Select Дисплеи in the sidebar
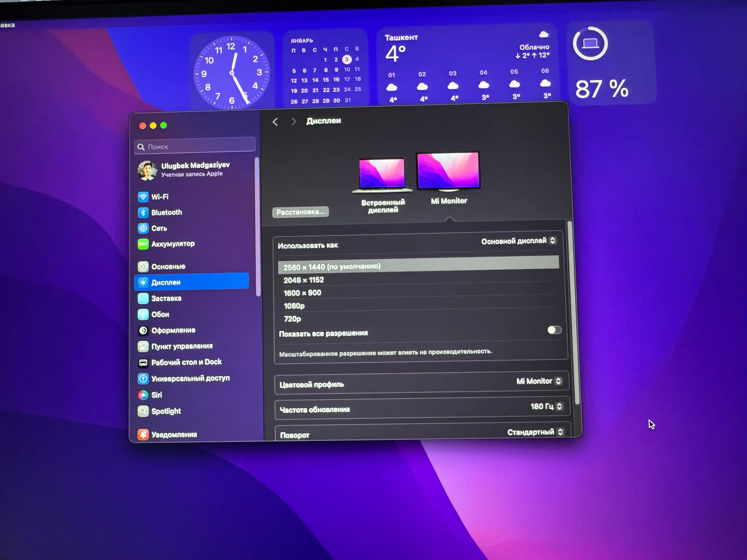 click(x=192, y=282)
